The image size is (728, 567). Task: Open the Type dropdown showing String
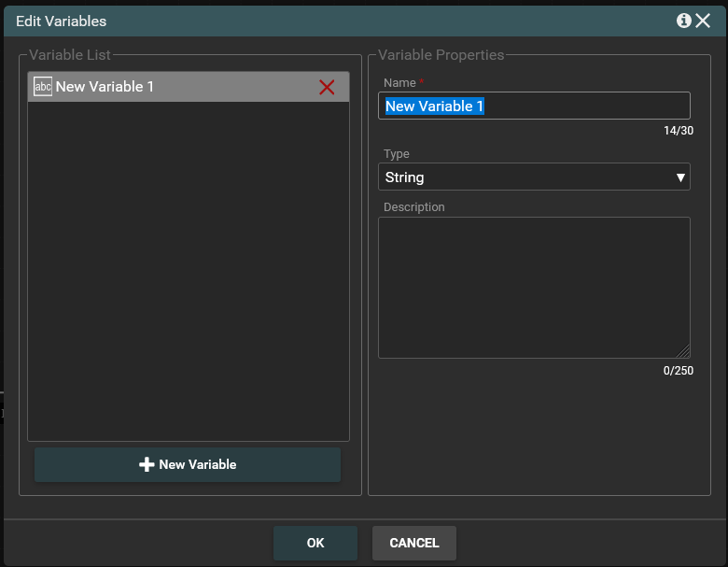(x=523, y=177)
